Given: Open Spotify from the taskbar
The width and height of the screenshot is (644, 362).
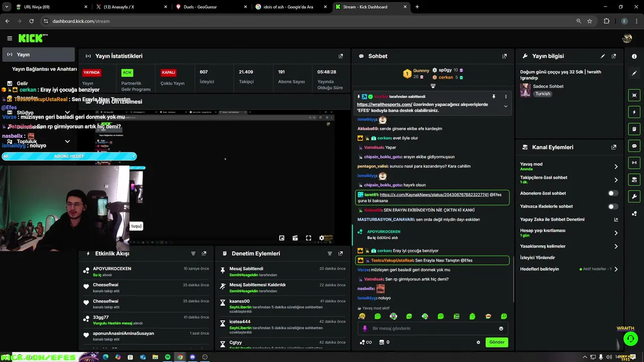Looking at the screenshot, I should tap(168, 357).
